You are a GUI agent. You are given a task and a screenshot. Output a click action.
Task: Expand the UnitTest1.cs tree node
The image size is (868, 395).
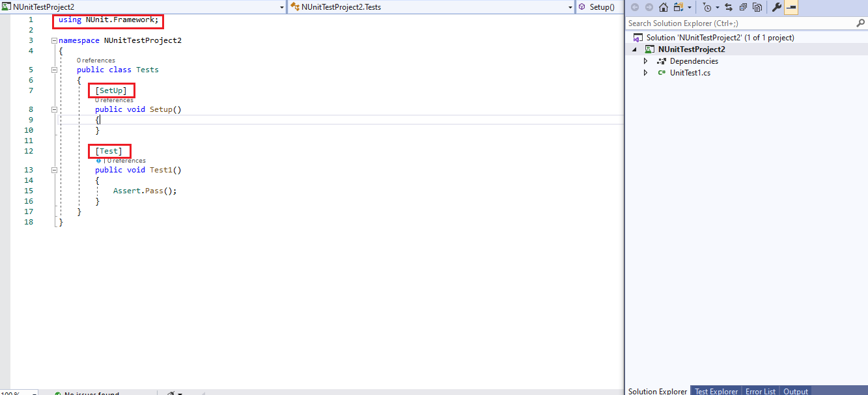645,73
